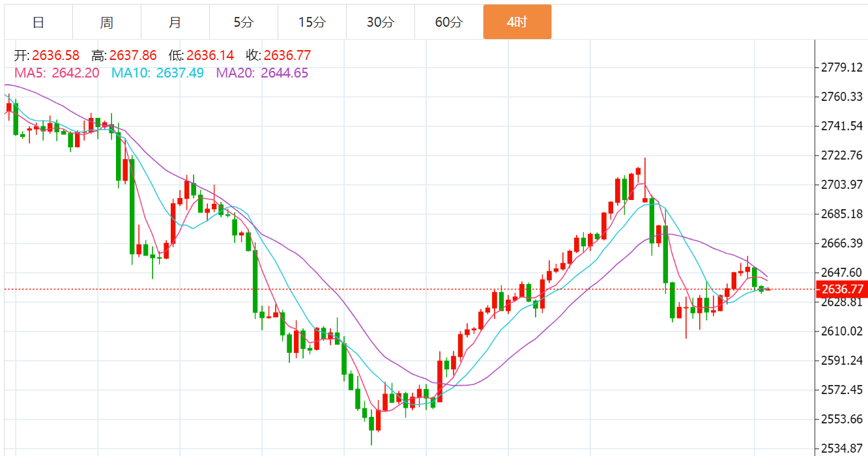Click the 2760.33 price axis label
This screenshot has width=868, height=456.
coord(843,97)
